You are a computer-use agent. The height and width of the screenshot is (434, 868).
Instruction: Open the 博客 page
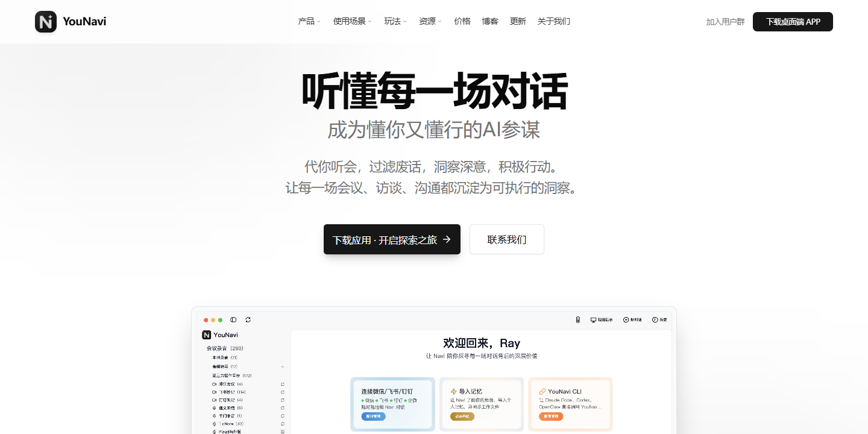tap(490, 21)
